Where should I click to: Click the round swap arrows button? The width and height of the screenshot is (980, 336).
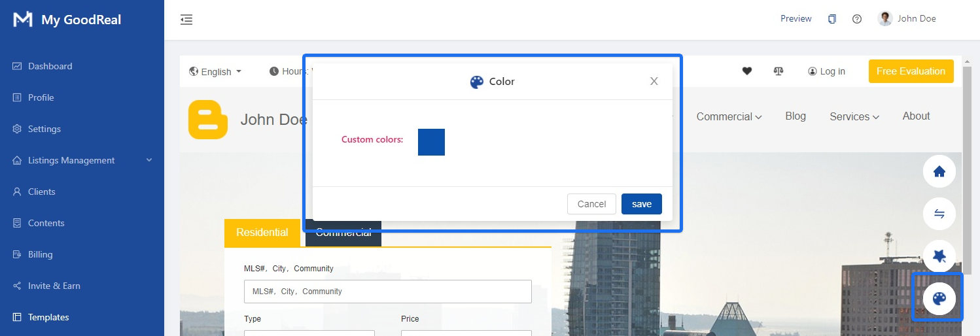point(939,214)
